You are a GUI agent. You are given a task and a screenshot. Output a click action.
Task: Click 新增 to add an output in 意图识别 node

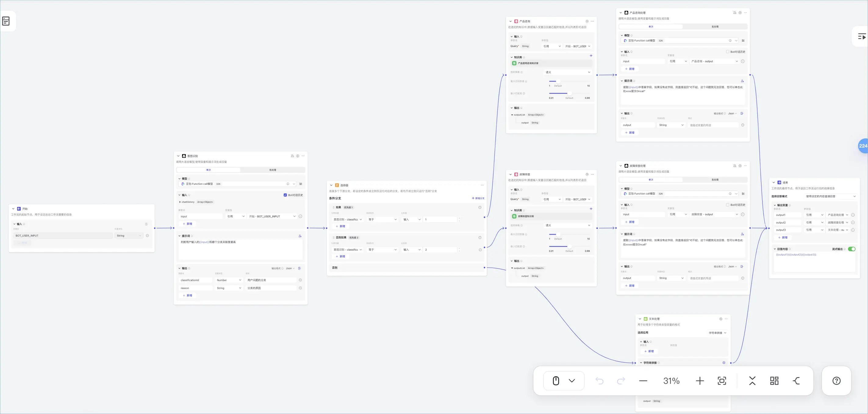(188, 295)
